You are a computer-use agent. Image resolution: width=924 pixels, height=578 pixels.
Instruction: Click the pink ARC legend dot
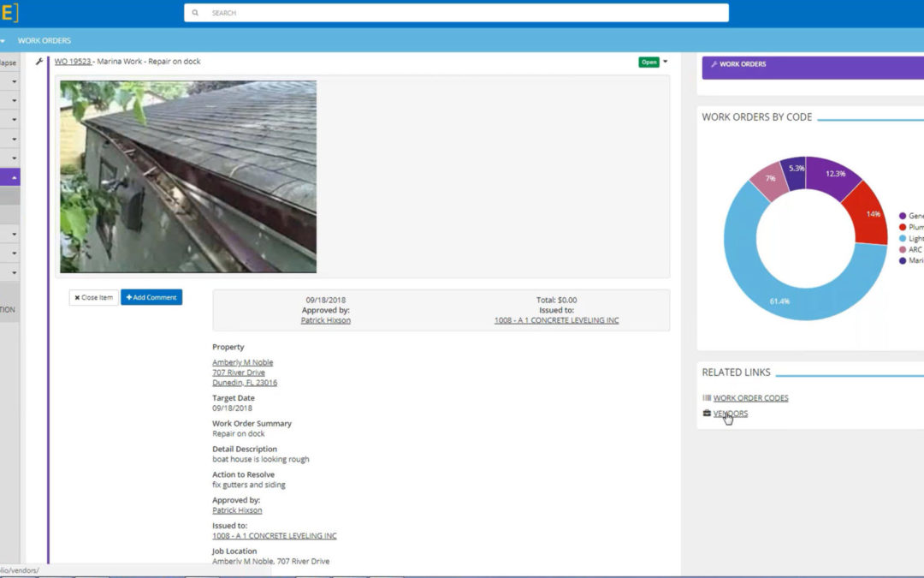tap(903, 249)
